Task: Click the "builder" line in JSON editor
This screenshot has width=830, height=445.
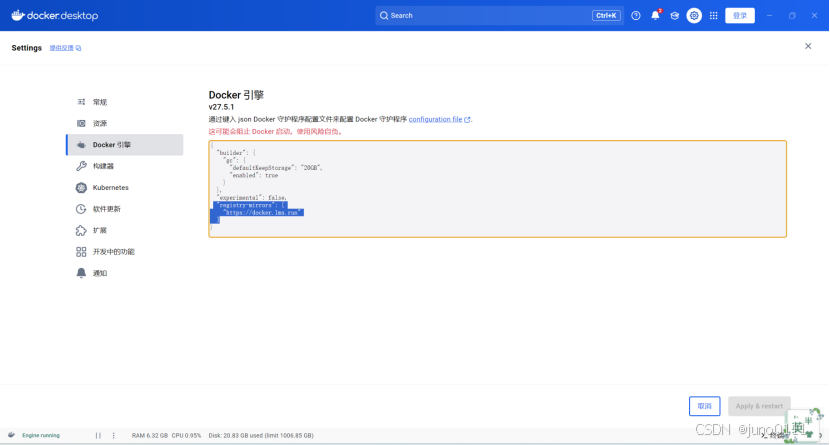Action: 236,153
